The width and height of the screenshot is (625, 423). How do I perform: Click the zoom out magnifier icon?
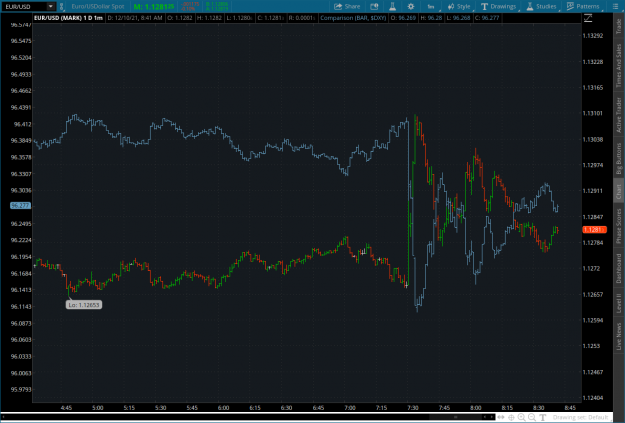pyautogui.click(x=532, y=417)
